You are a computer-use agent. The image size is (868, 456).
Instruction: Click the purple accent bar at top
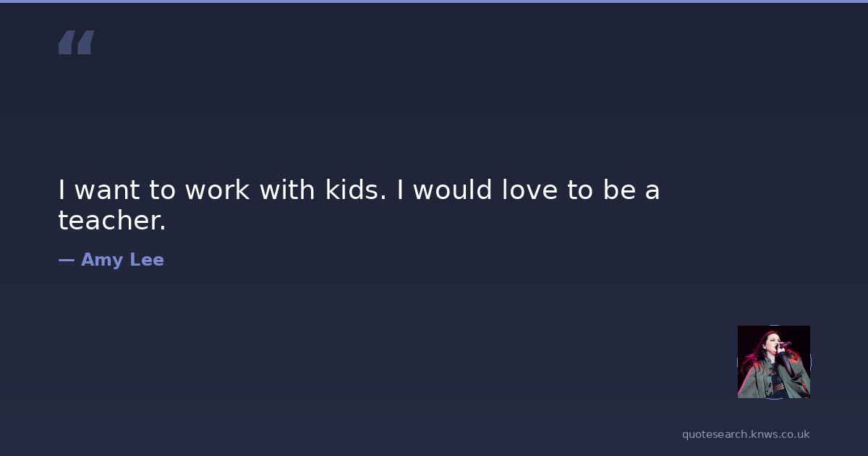(434, 1)
